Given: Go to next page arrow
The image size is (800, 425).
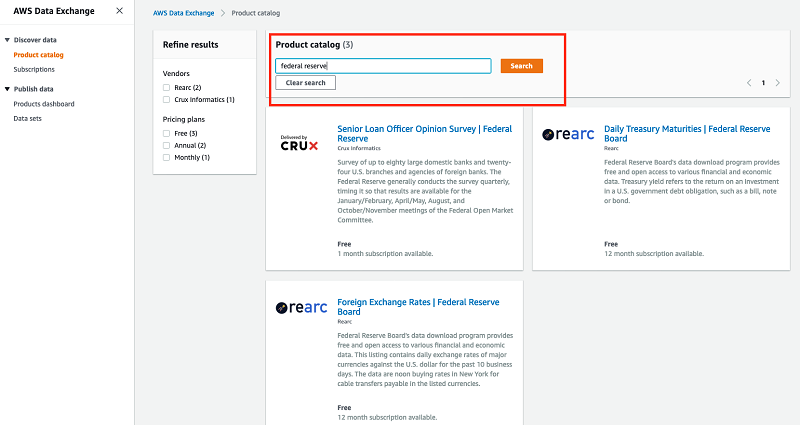Looking at the screenshot, I should click(x=778, y=83).
